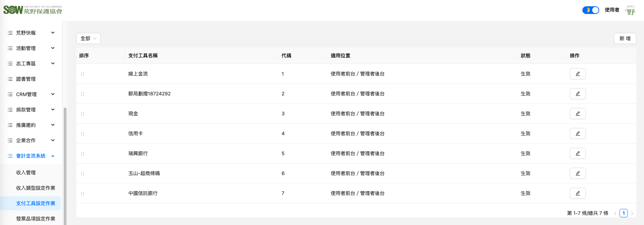Screen dimensions: 644x225
Task: Edit the 郵局劃撥18724292 payment tool
Action: (x=577, y=94)
